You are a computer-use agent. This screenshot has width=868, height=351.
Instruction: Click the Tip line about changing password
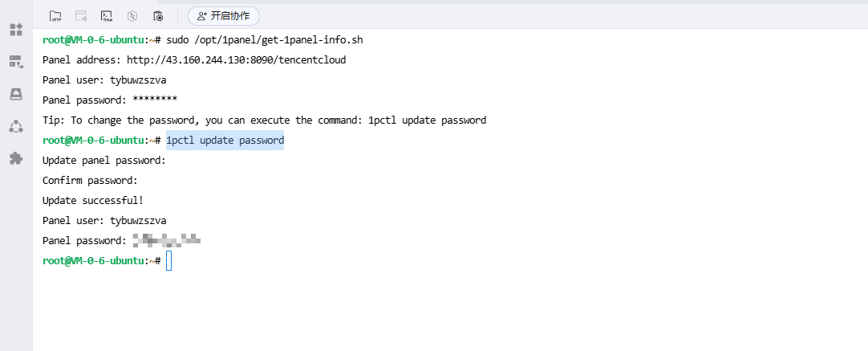click(x=264, y=120)
